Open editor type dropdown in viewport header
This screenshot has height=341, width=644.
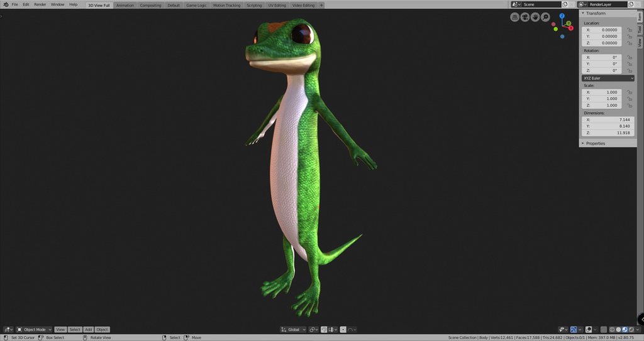pos(8,330)
